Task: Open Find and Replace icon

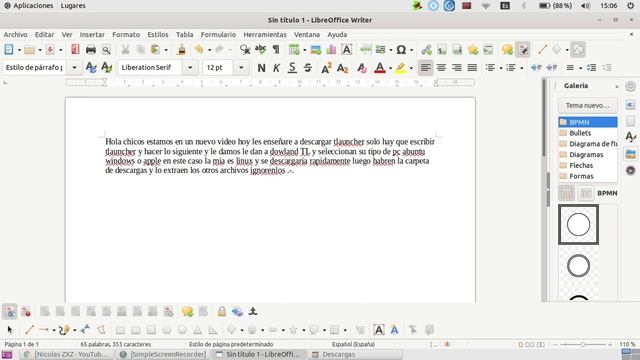Action: click(x=245, y=50)
